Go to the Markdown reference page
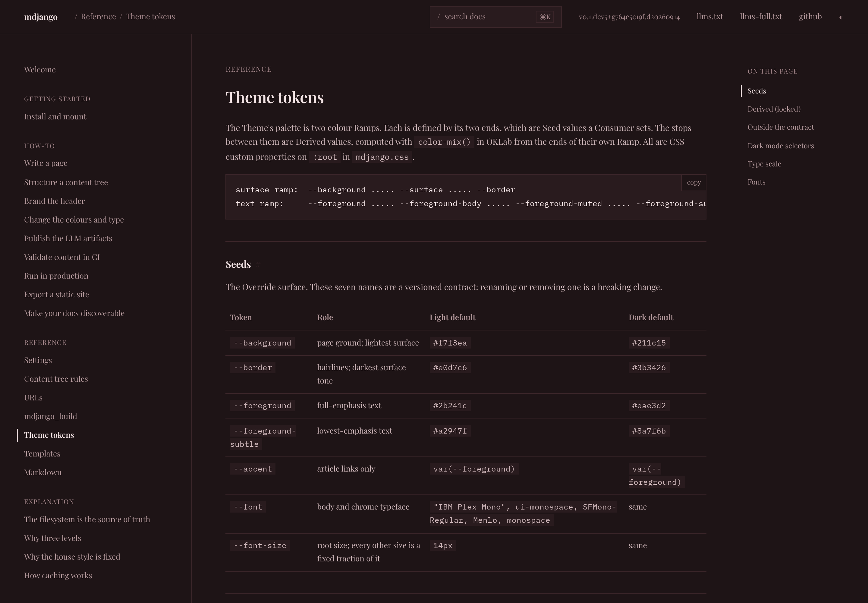Screen dimensions: 868x603 [43, 472]
